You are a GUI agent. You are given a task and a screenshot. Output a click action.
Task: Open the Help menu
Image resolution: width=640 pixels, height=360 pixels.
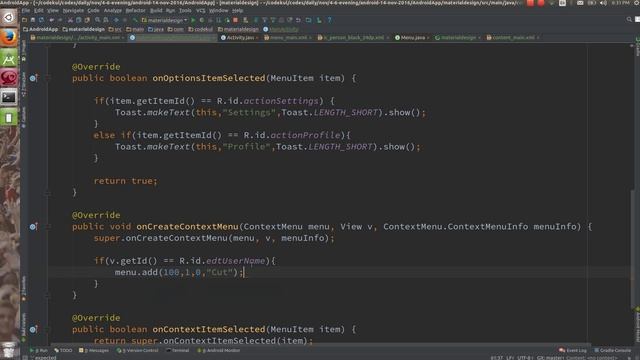(238, 11)
